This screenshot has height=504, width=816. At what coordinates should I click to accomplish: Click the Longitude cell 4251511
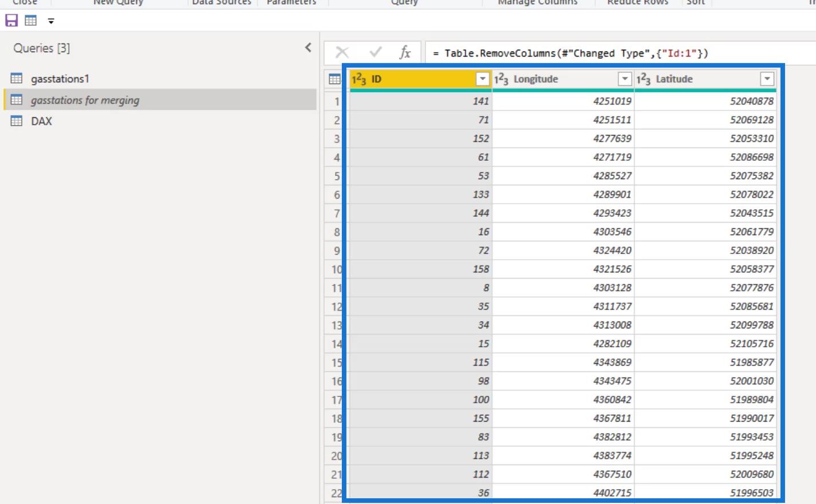563,120
